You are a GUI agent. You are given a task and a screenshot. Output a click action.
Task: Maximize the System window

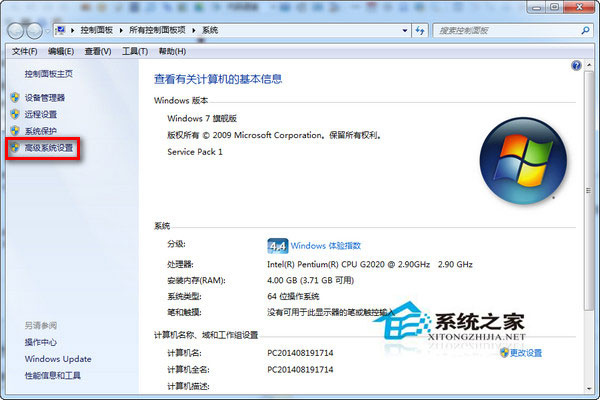[555, 7]
